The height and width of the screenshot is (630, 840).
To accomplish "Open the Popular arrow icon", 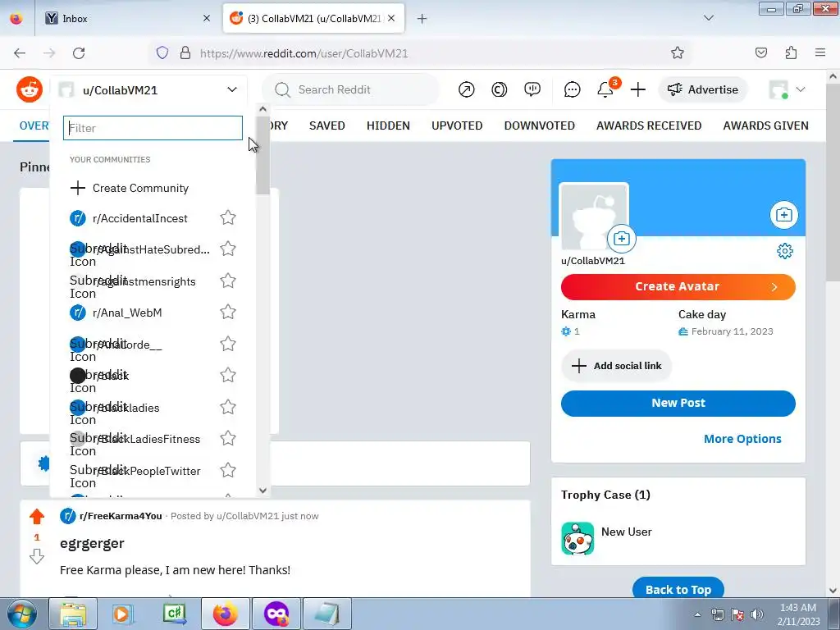I will [x=466, y=89].
